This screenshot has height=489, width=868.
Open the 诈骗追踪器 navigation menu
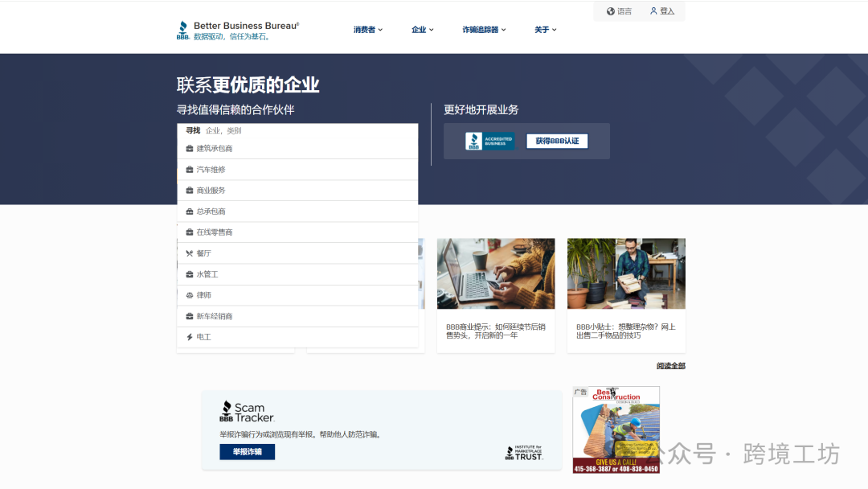[x=481, y=29]
